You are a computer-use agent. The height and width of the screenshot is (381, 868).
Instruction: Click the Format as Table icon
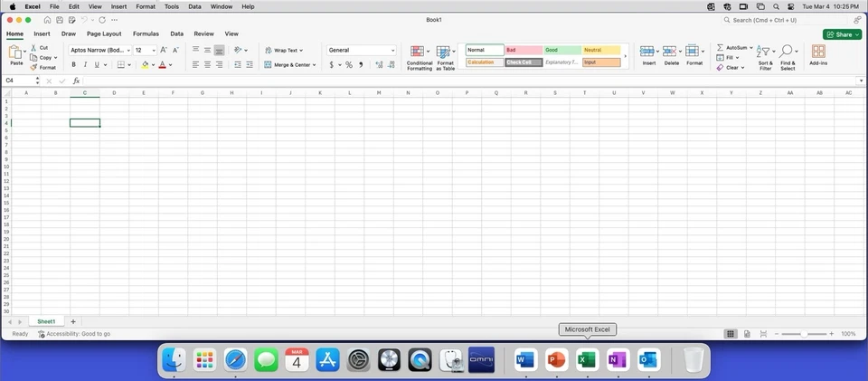443,52
